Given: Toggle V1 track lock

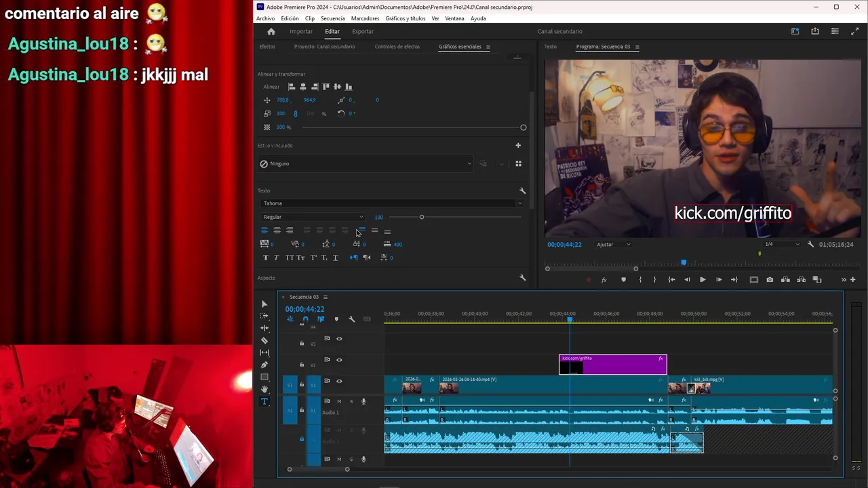Looking at the screenshot, I should coord(302,385).
